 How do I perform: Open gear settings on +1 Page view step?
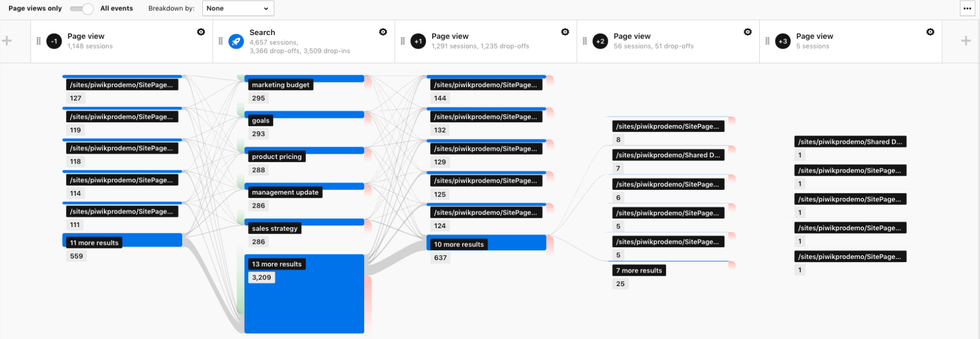coord(565,32)
